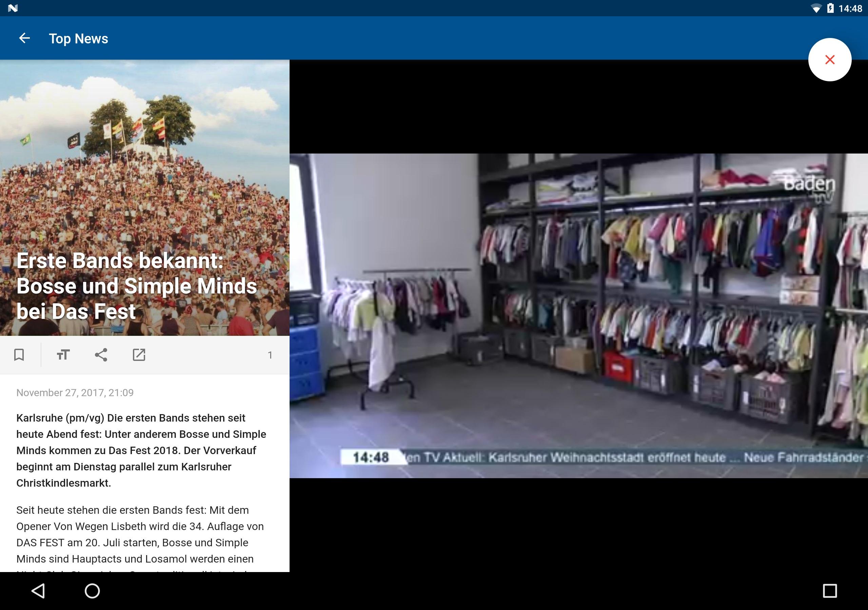Tap article date November 27, 2017
This screenshot has width=868, height=610.
coord(75,393)
